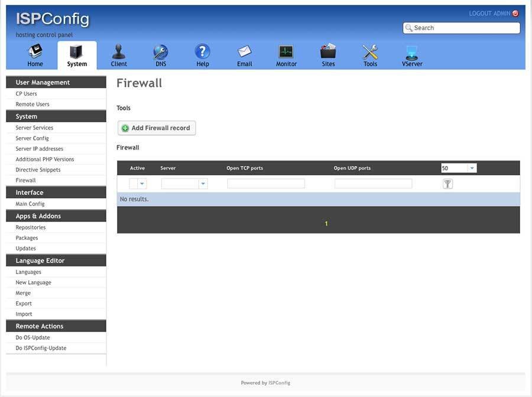Click the Language Editor section header
532x397 pixels.
[56, 261]
